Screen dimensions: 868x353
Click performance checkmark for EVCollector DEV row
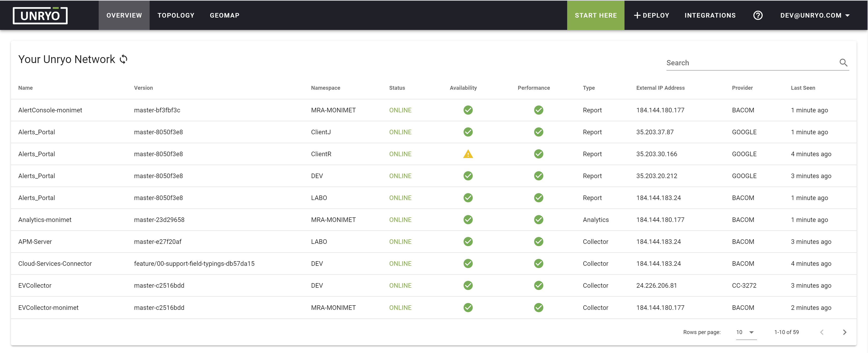point(538,285)
